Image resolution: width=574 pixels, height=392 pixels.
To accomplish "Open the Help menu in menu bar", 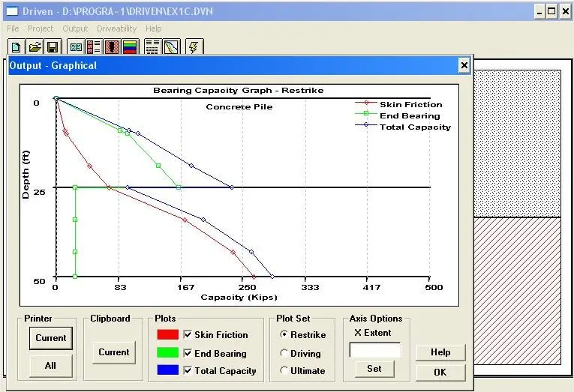I will [x=153, y=28].
